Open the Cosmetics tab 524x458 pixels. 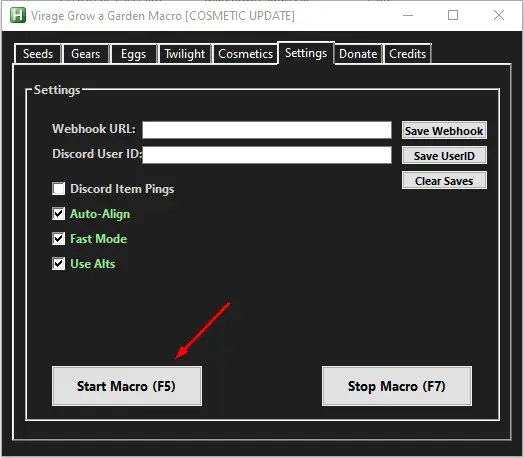coord(245,54)
